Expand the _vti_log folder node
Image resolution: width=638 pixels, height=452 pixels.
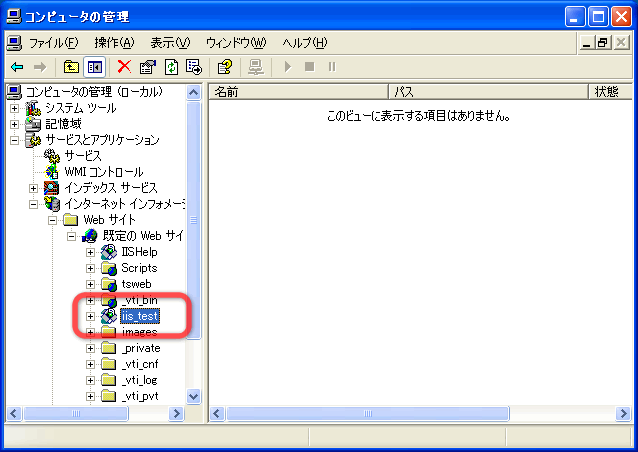pos(90,381)
